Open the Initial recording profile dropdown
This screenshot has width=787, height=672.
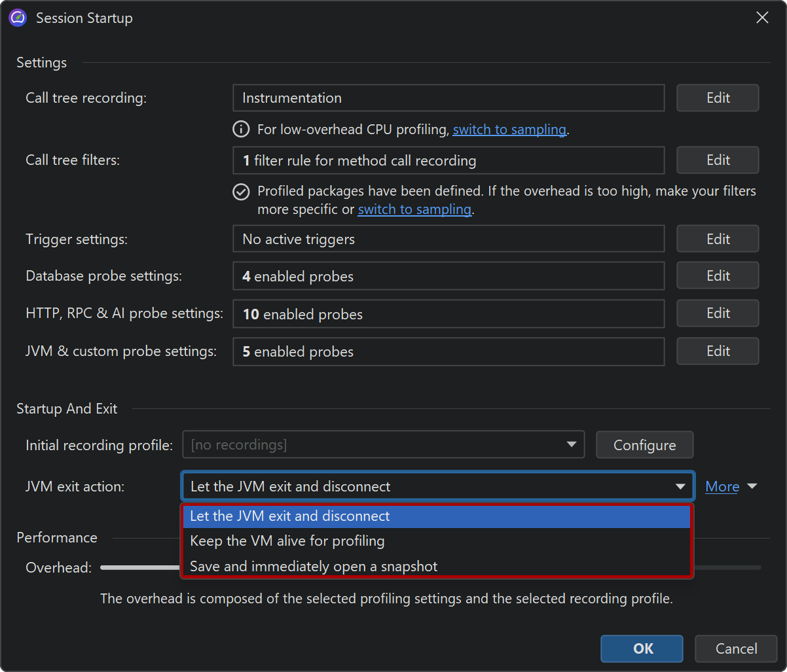click(x=383, y=445)
